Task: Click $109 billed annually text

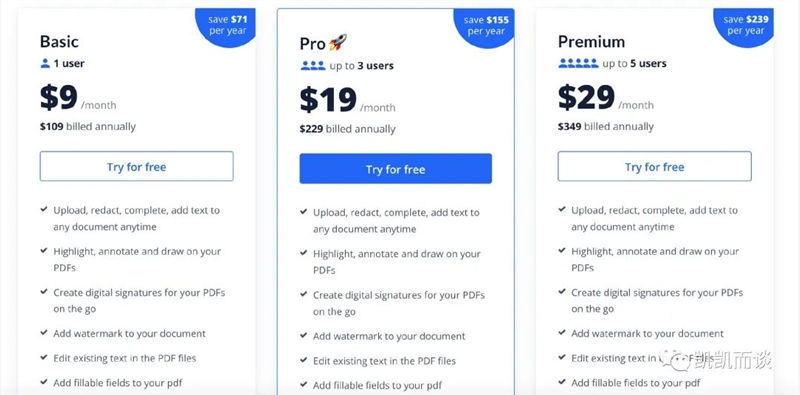Action: click(88, 127)
